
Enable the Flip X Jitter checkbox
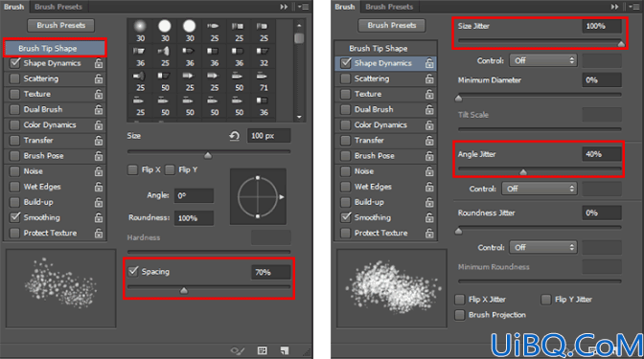pos(460,300)
